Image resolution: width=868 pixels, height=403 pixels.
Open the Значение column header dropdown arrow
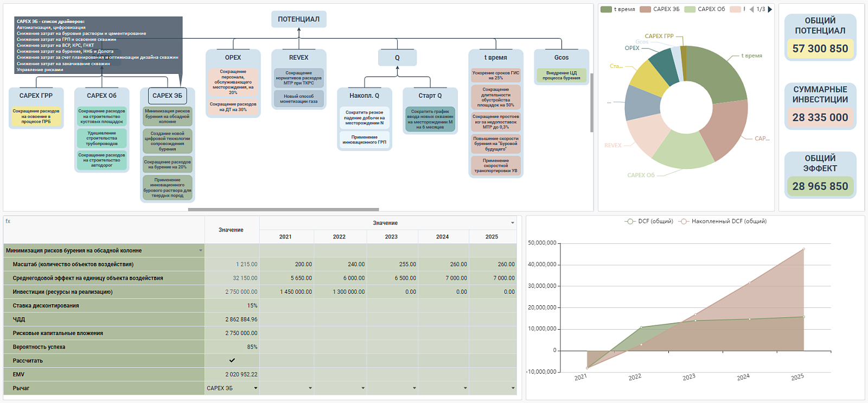(513, 223)
